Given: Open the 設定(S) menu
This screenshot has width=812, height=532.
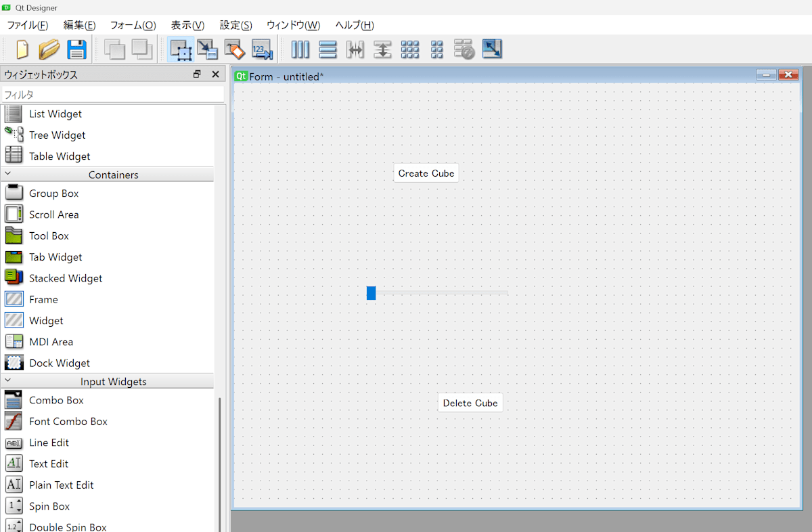Looking at the screenshot, I should coord(235,25).
